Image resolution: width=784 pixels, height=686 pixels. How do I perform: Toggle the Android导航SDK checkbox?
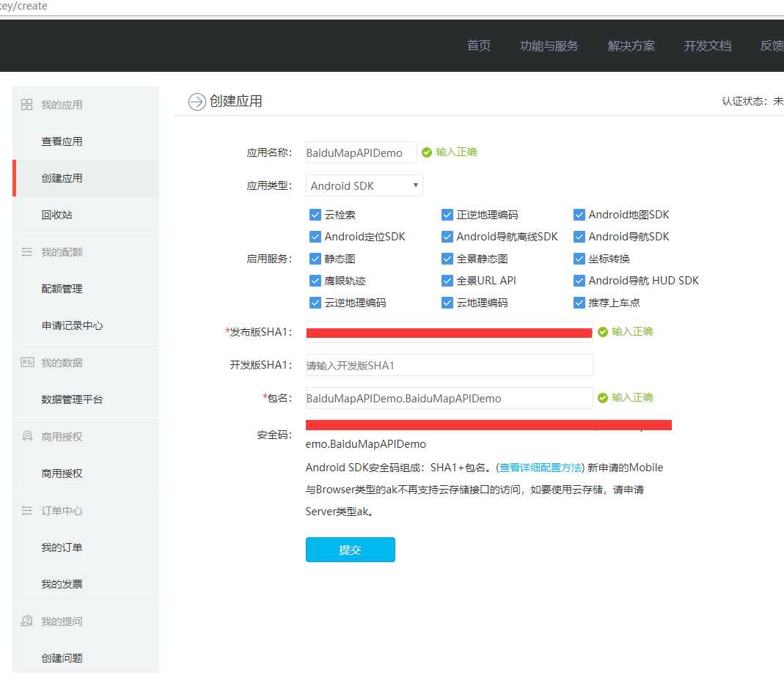click(x=579, y=237)
